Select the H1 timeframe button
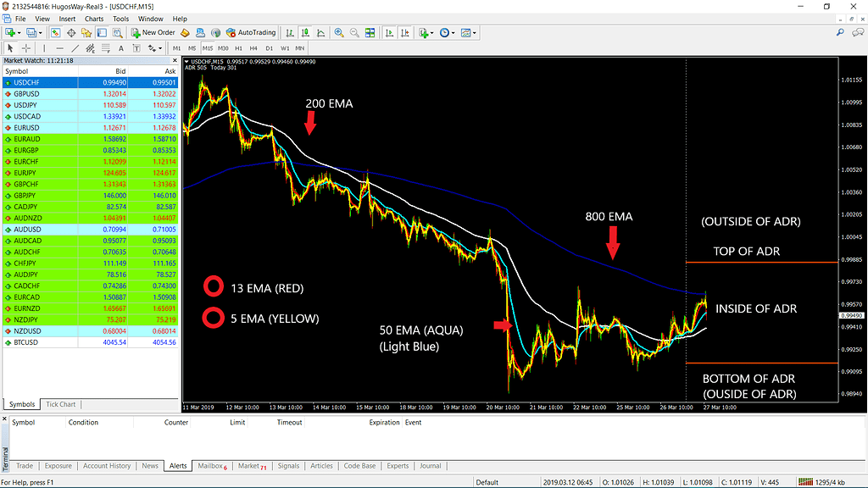 [x=239, y=48]
